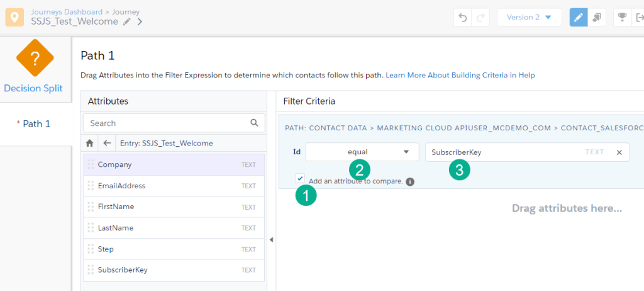Click the undo arrow icon
The height and width of the screenshot is (291, 644).
(x=464, y=18)
